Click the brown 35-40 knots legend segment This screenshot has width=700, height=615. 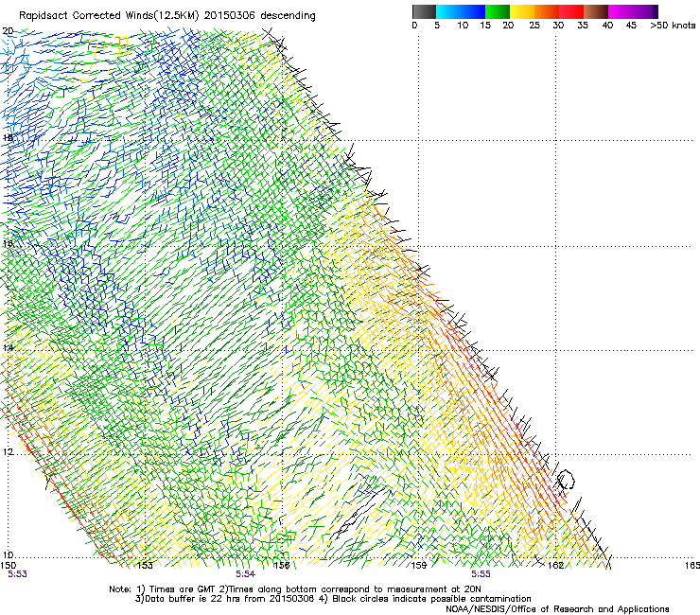(596, 11)
